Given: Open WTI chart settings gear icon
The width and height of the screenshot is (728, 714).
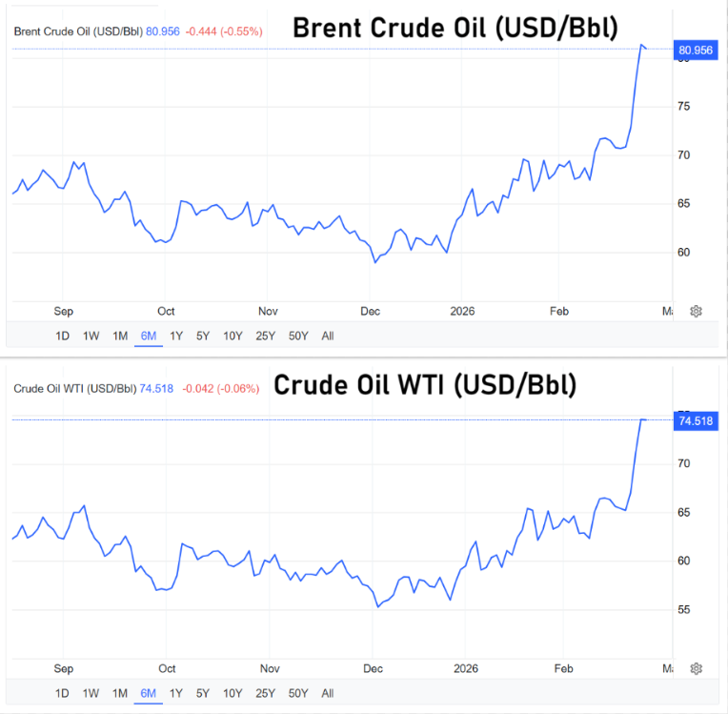Looking at the screenshot, I should coord(697,668).
